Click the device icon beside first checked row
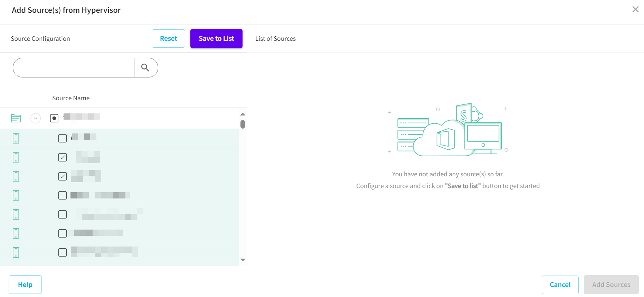This screenshot has height=297, width=644. pos(16,157)
